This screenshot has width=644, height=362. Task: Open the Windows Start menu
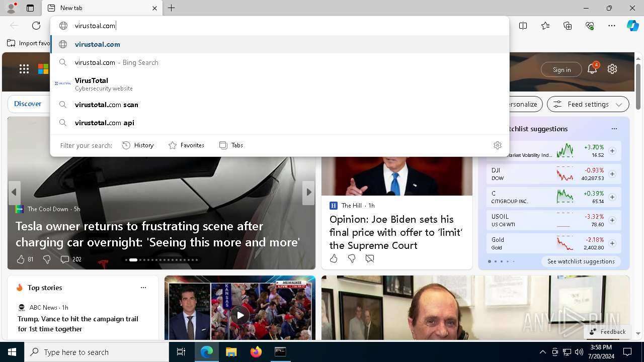[x=12, y=352]
